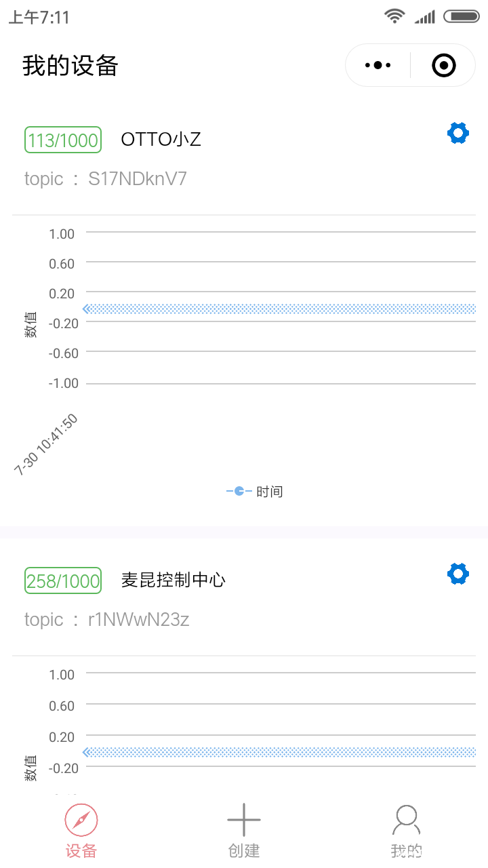
Task: Select the 258/1000 quota badge
Action: click(63, 580)
